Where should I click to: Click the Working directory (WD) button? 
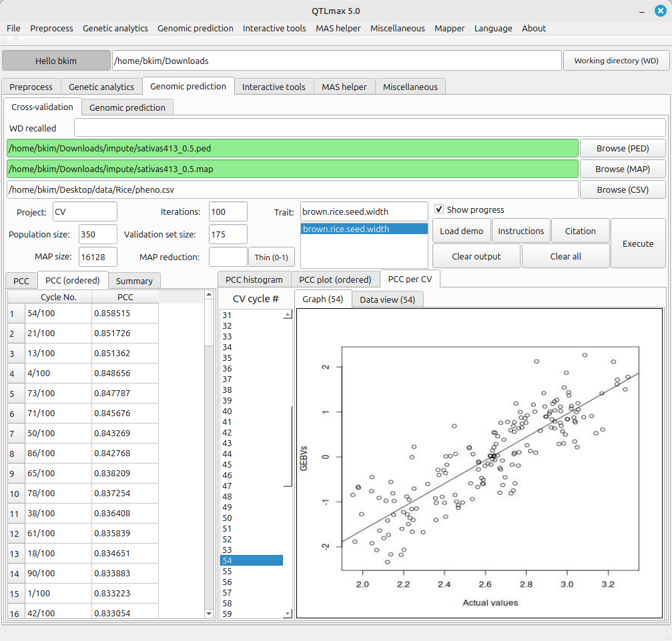pyautogui.click(x=616, y=61)
